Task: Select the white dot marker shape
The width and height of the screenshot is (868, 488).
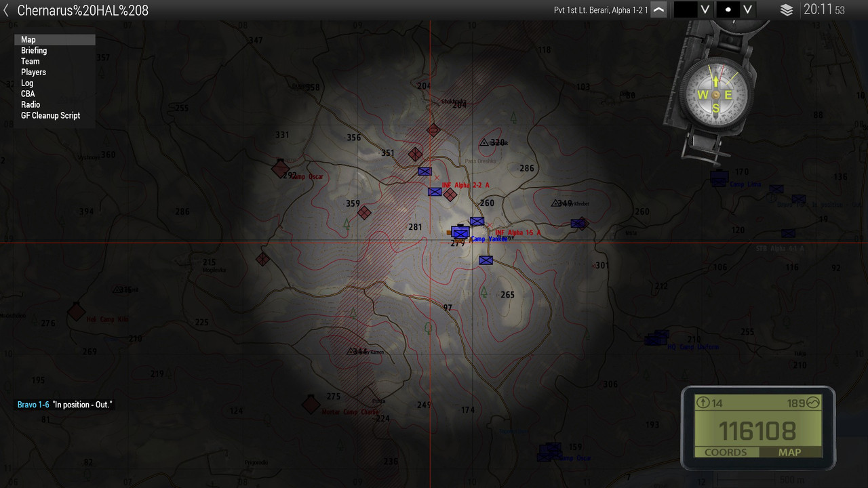Action: pos(728,9)
